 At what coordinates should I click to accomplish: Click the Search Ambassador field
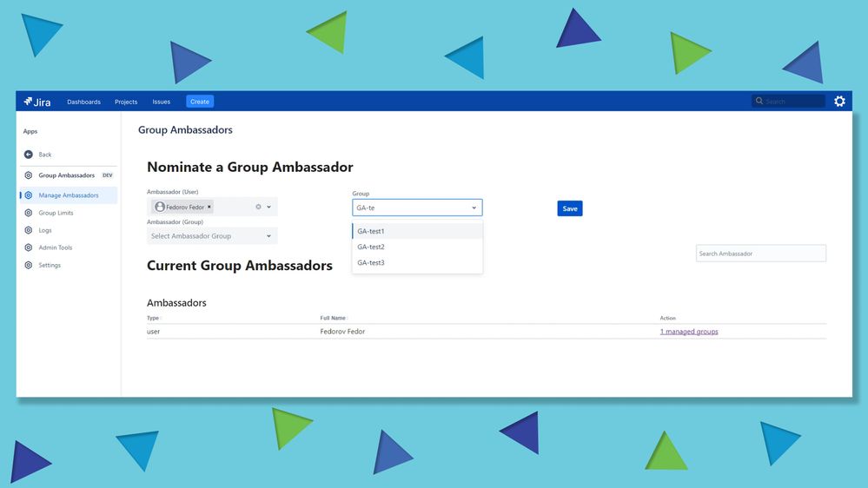760,254
